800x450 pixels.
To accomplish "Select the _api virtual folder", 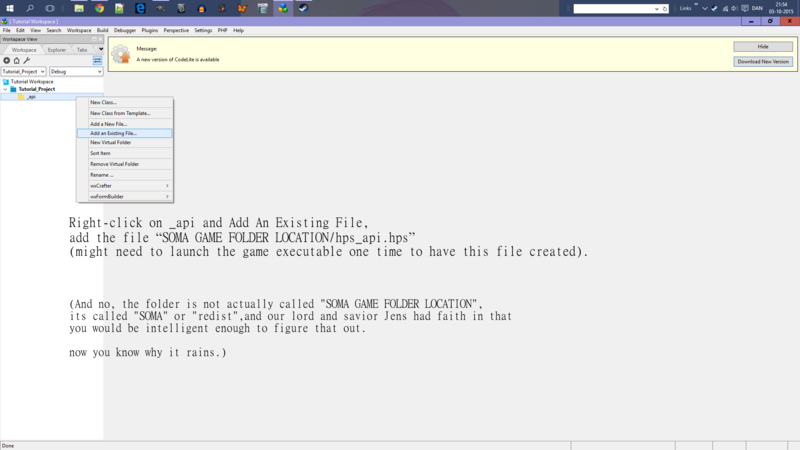I will click(x=30, y=97).
